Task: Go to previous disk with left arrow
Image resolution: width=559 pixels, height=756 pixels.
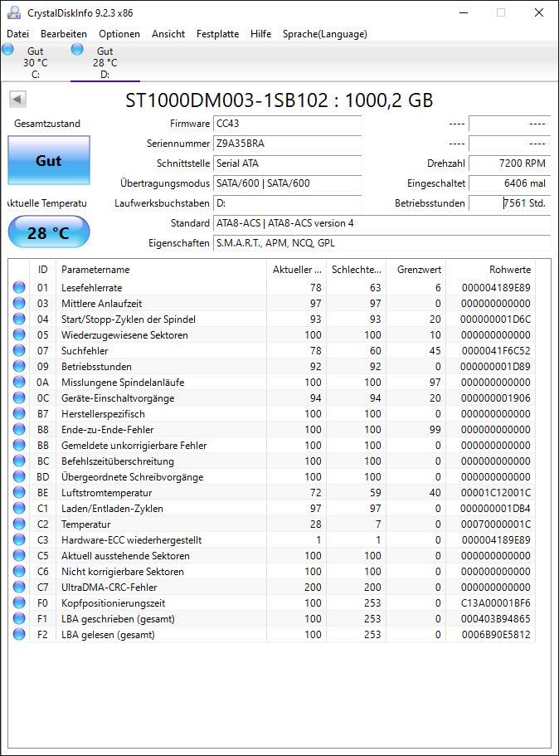Action: point(17,100)
